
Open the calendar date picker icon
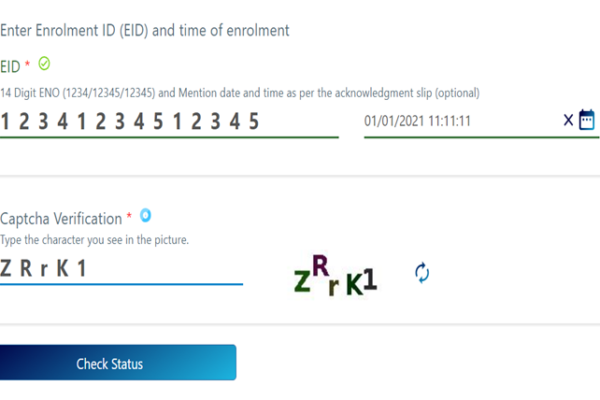click(586, 120)
